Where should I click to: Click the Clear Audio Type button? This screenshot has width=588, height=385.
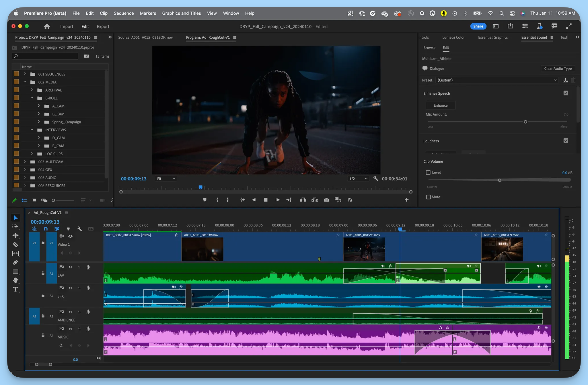(557, 68)
